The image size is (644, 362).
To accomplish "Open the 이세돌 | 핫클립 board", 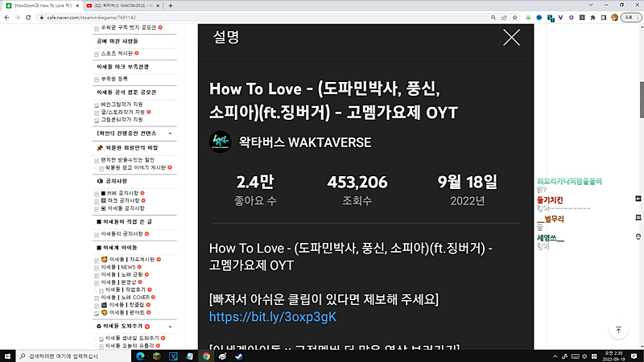I will click(x=127, y=305).
